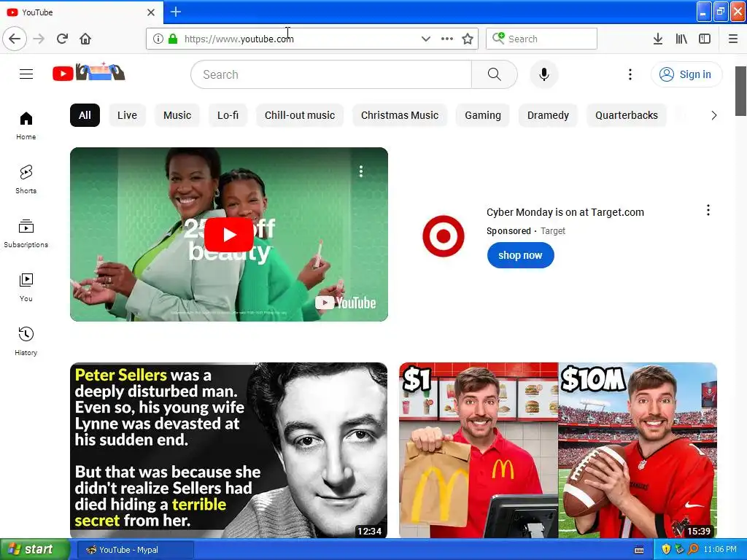Click the browser toolbar Search box

click(x=541, y=39)
